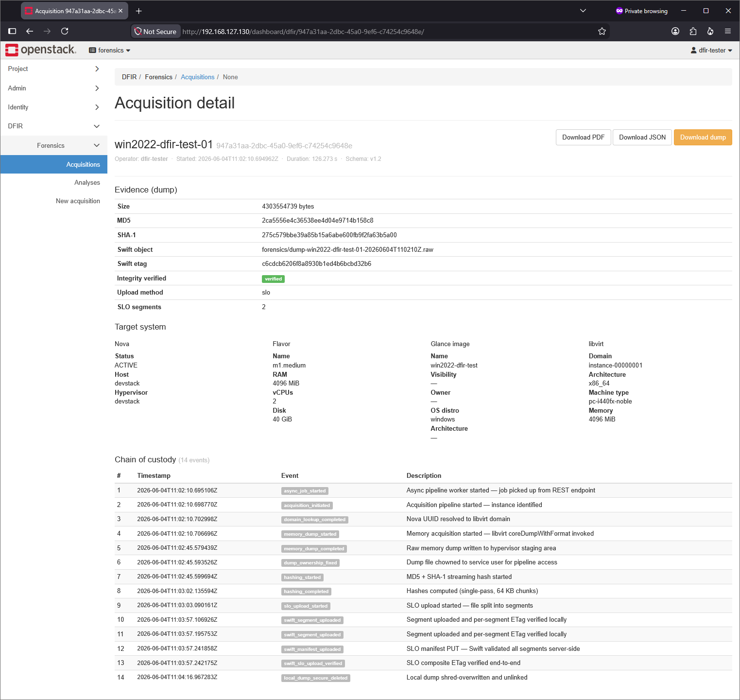The image size is (740, 700).
Task: Click the memory_dump_started event tag
Action: coord(310,534)
